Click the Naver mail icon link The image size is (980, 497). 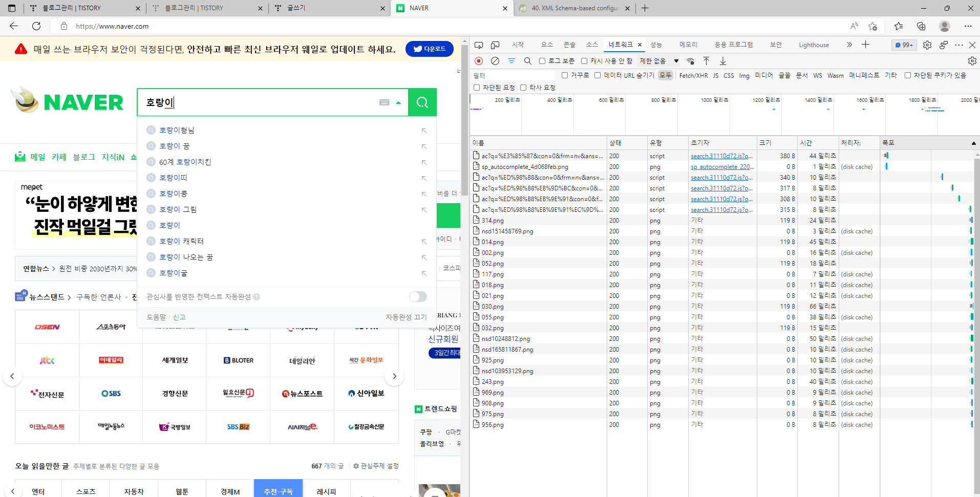[x=20, y=157]
